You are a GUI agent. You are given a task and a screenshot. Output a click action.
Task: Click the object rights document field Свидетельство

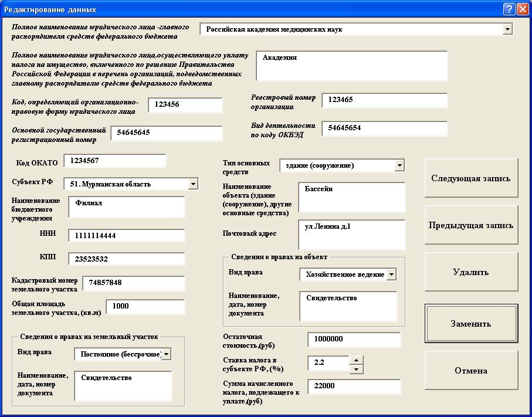348,306
